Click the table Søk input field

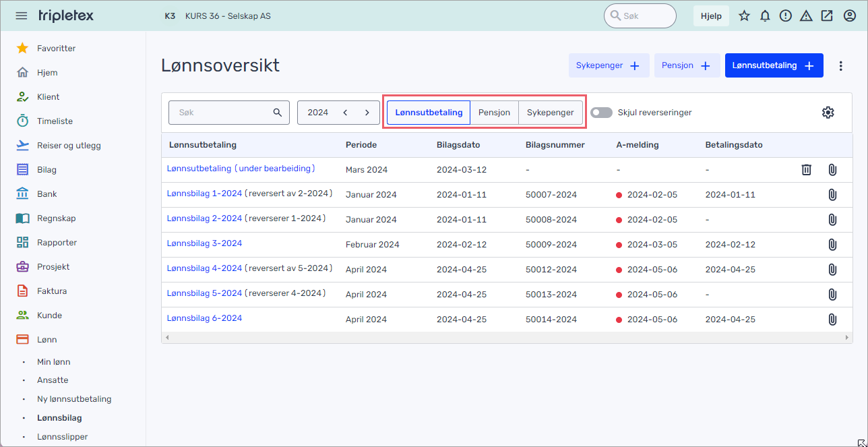[x=229, y=113]
